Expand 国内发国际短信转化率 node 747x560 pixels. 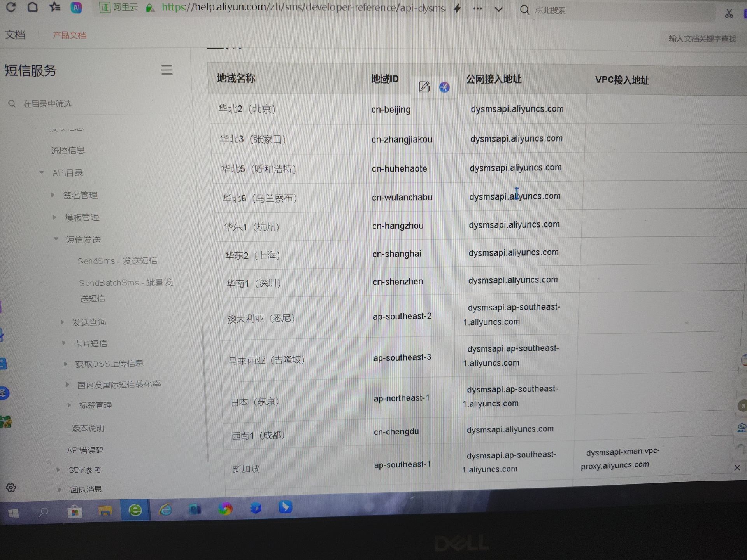coord(67,384)
